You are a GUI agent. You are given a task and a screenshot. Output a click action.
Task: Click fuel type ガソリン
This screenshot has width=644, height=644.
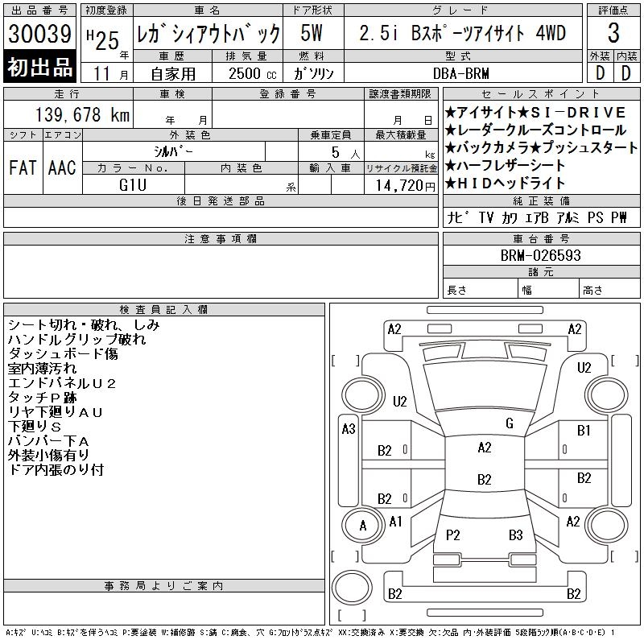pos(314,73)
